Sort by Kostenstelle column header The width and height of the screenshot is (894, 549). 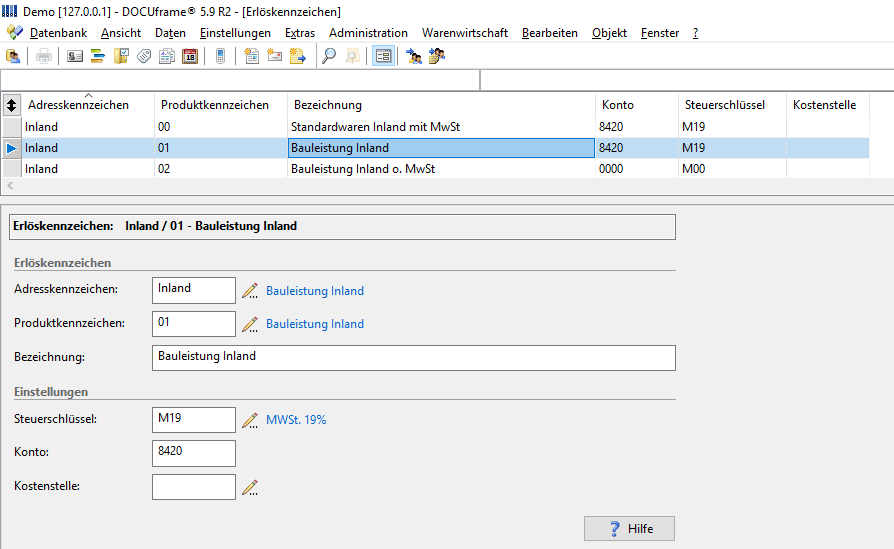[828, 105]
